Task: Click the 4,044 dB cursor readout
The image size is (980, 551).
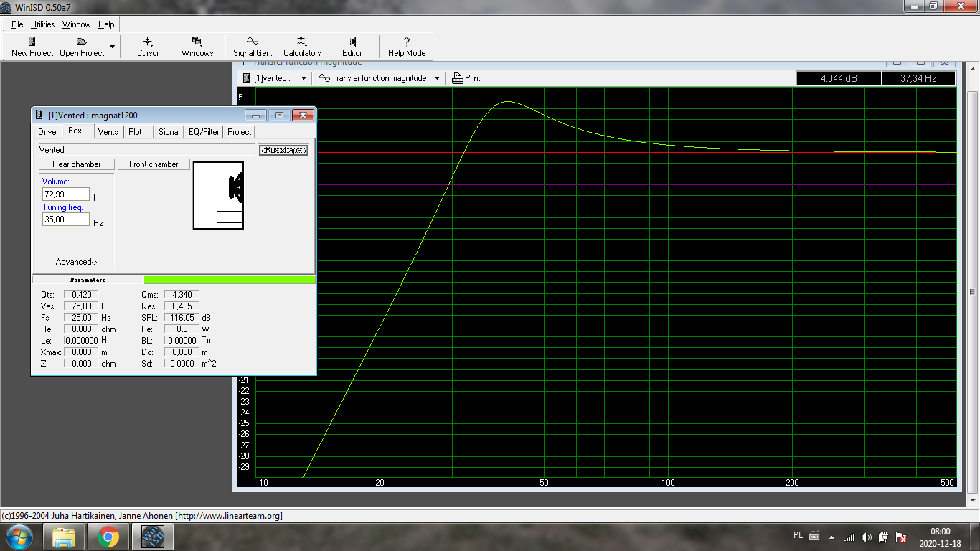Action: point(839,79)
